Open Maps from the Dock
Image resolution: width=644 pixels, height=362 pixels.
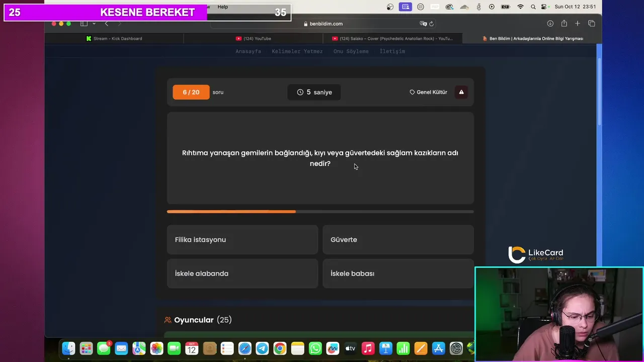139,348
